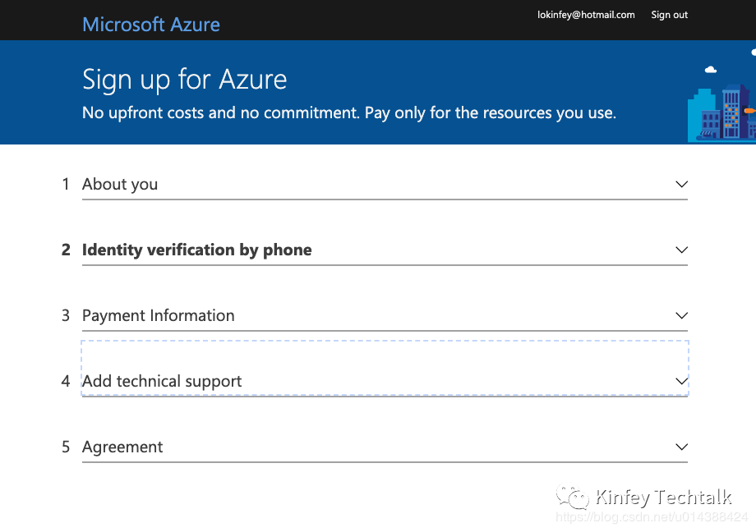This screenshot has width=756, height=532.
Task: Expand the Payment Information chevron arrow
Action: 681,315
